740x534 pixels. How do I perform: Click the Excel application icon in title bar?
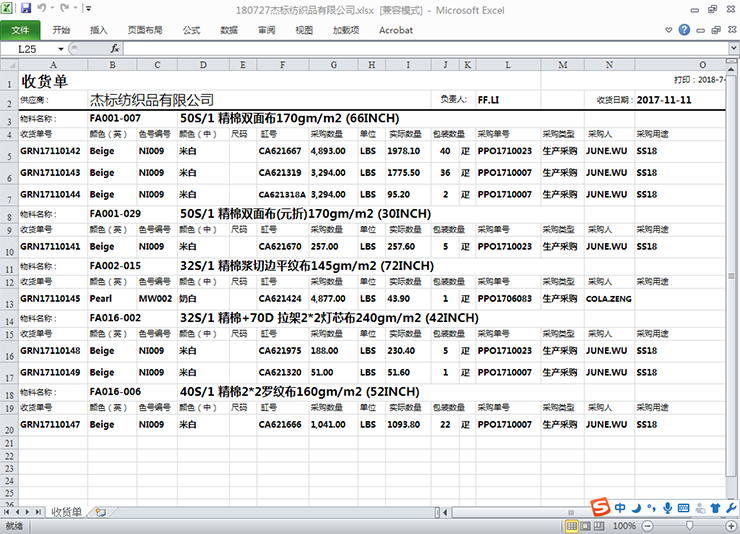(7, 8)
